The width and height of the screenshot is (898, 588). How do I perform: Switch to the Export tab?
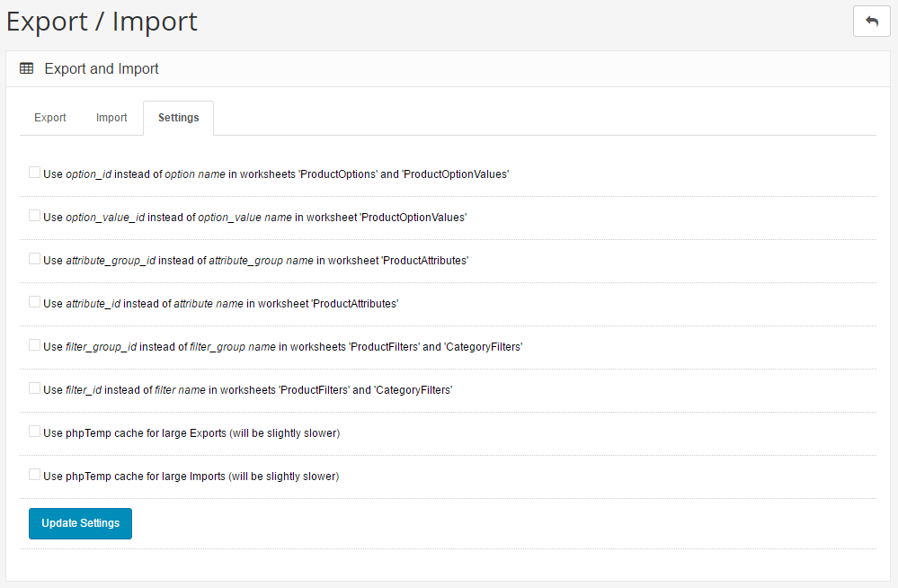click(49, 118)
